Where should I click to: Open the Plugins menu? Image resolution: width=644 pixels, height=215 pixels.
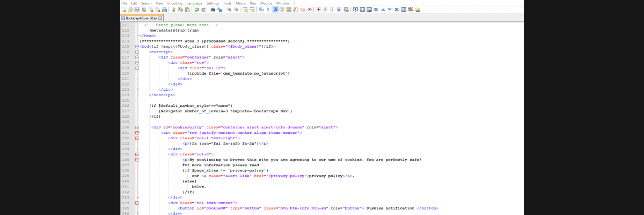pos(266,3)
